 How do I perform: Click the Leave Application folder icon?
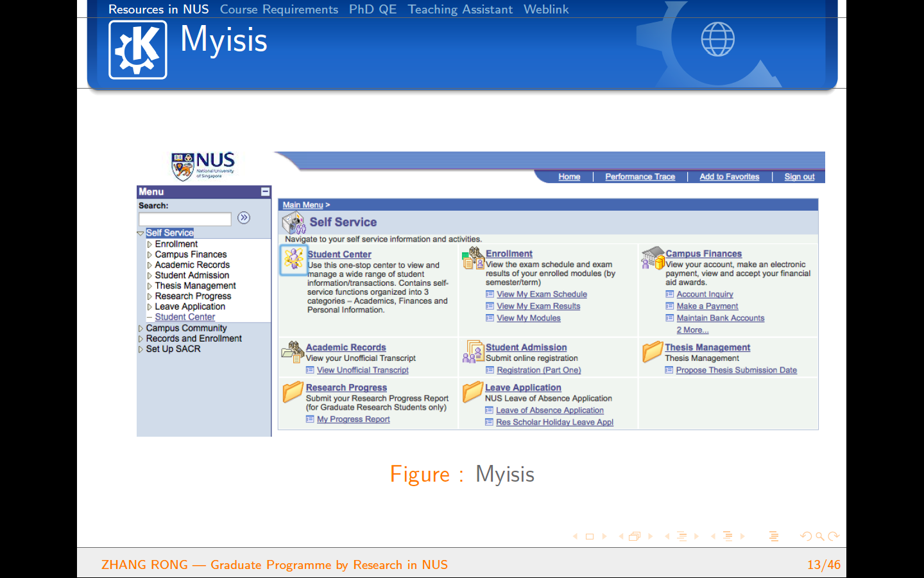472,392
